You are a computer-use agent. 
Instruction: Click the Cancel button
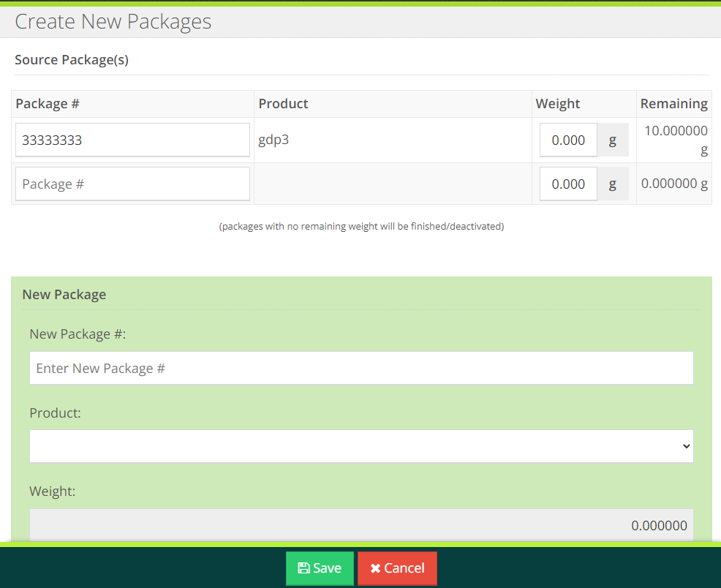[397, 568]
